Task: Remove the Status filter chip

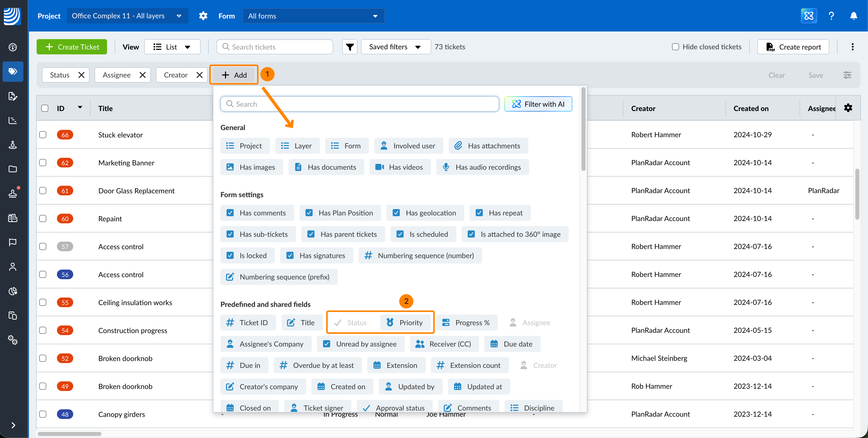Action: coord(81,75)
